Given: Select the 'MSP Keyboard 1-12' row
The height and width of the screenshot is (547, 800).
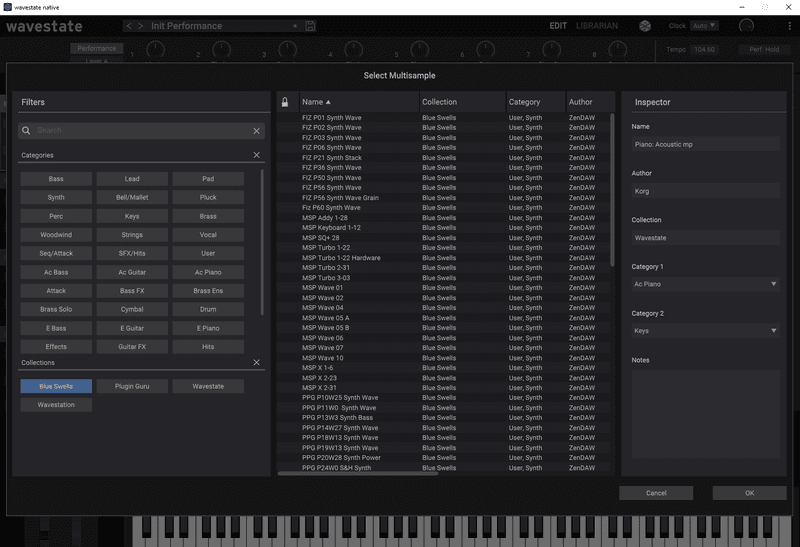Looking at the screenshot, I should click(443, 228).
